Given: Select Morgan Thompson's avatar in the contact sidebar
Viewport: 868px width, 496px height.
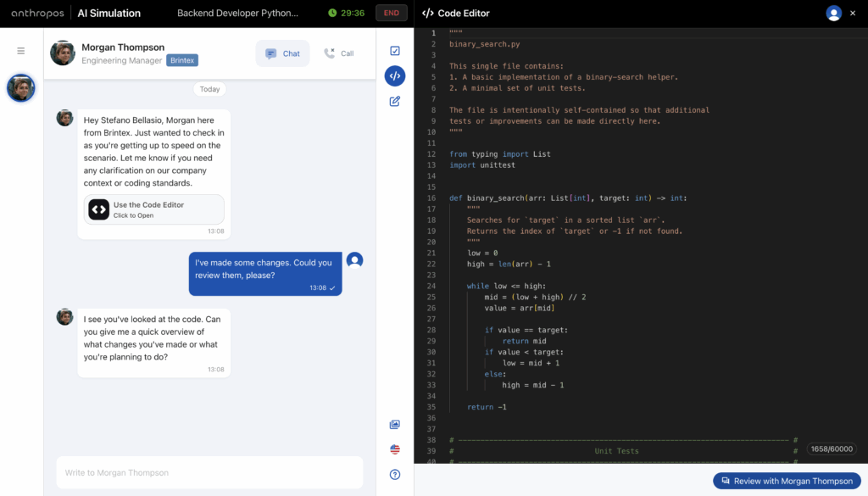Looking at the screenshot, I should point(21,88).
